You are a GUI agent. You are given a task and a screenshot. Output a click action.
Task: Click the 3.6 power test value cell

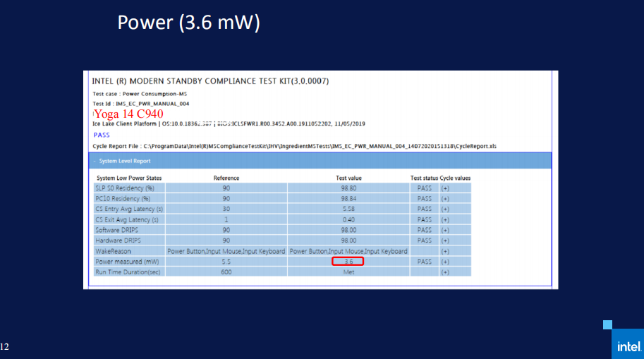[348, 262]
